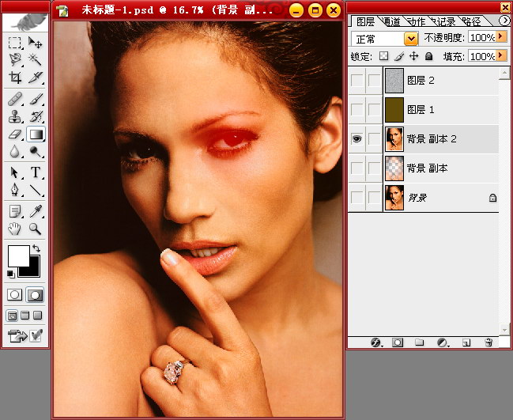This screenshot has width=513, height=420.
Task: Choose Full Screen with menu bar mode
Action: 25,316
